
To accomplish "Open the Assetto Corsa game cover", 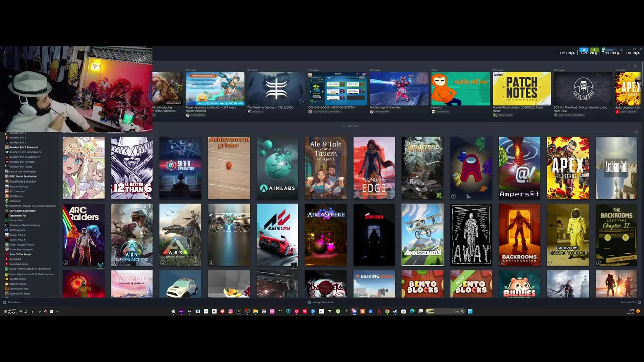I will (277, 235).
